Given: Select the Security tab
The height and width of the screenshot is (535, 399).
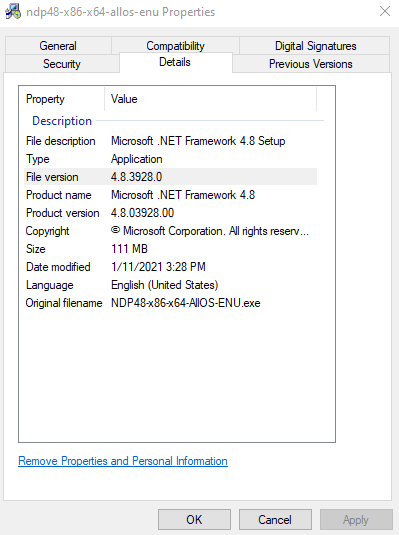Looking at the screenshot, I should click(62, 64).
